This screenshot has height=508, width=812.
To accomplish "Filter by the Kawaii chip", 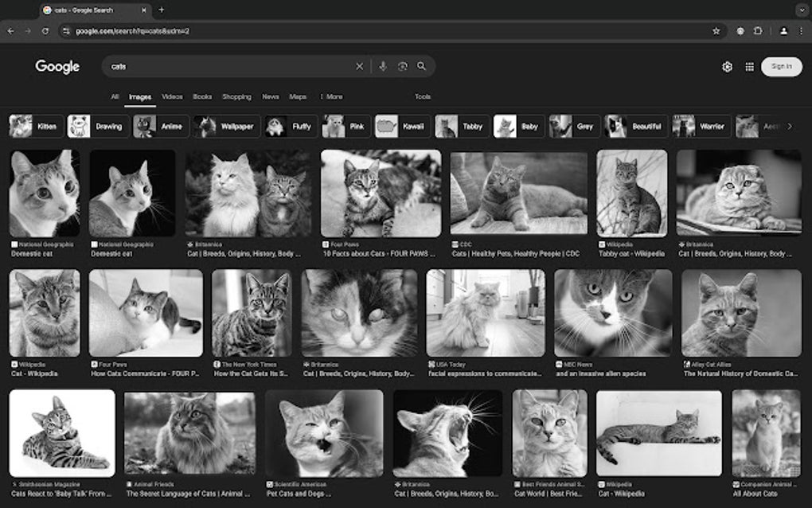I will 402,127.
